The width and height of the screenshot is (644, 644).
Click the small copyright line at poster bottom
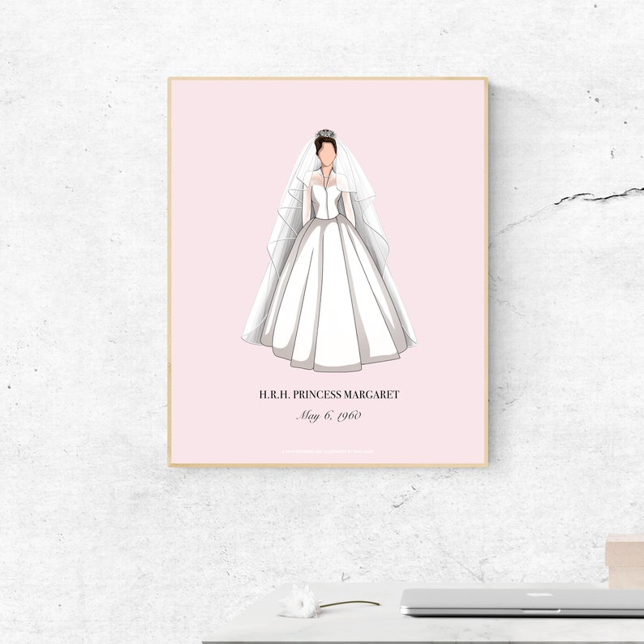coord(328,452)
